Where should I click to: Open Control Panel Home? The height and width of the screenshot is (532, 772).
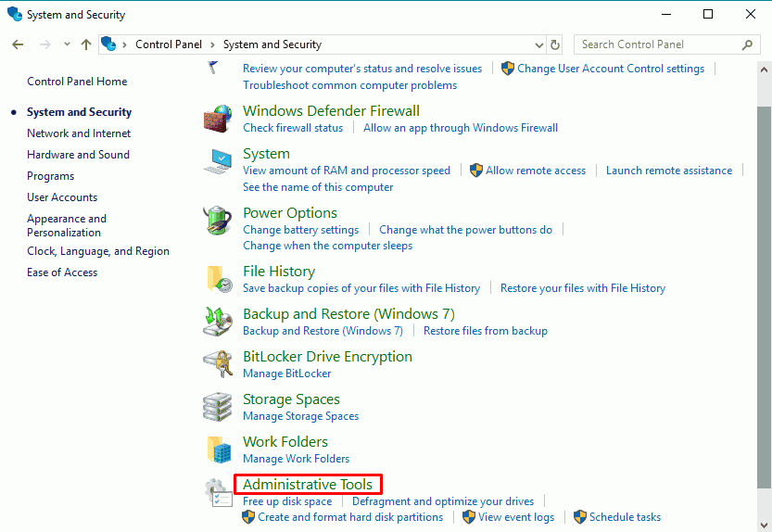(77, 82)
